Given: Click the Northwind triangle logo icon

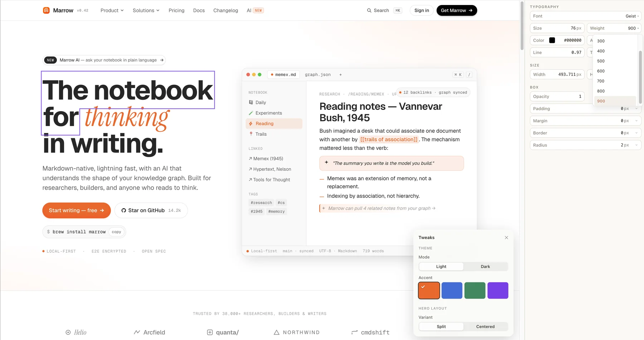Looking at the screenshot, I should tap(277, 332).
